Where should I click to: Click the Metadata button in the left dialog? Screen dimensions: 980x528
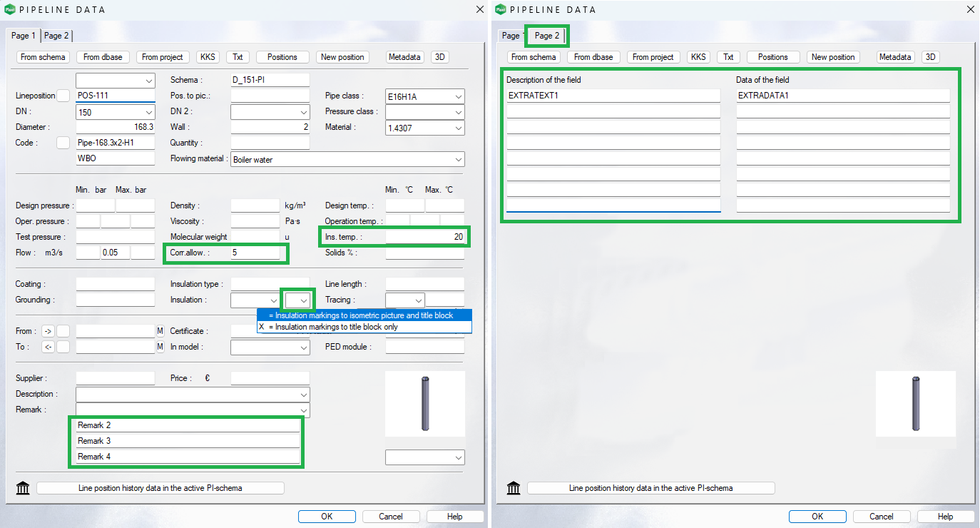(x=404, y=57)
